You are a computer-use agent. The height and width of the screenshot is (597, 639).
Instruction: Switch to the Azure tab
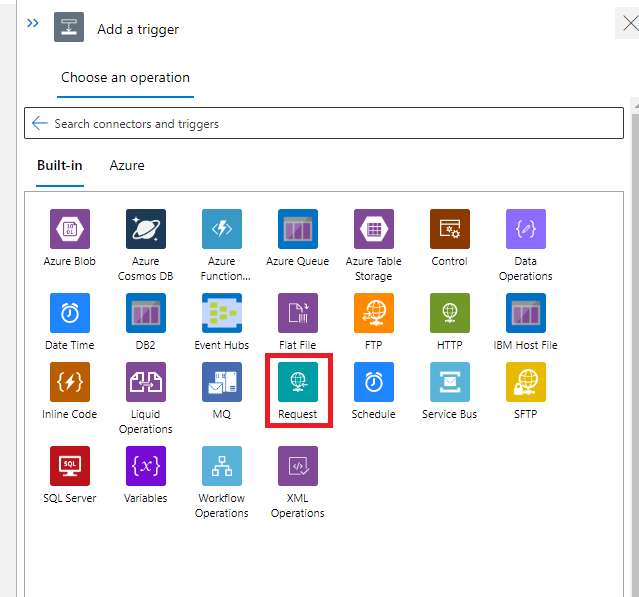(x=127, y=165)
